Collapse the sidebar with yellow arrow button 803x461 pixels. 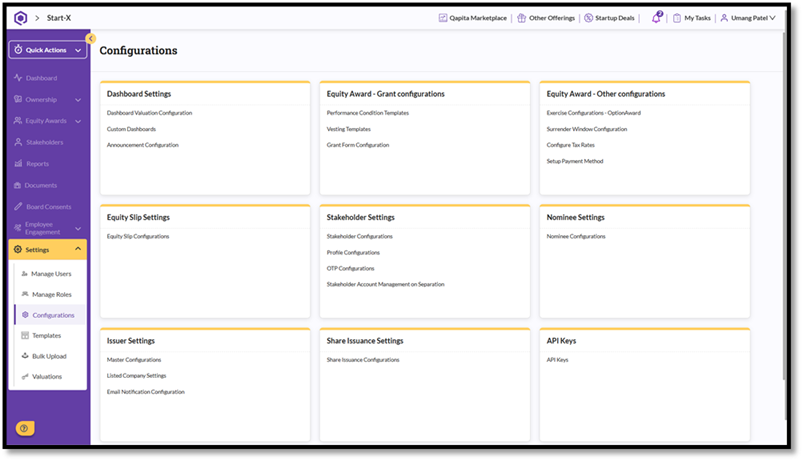click(91, 38)
